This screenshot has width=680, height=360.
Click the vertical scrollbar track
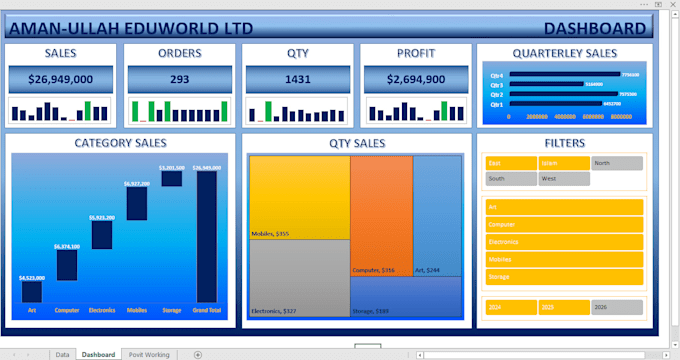[674, 173]
